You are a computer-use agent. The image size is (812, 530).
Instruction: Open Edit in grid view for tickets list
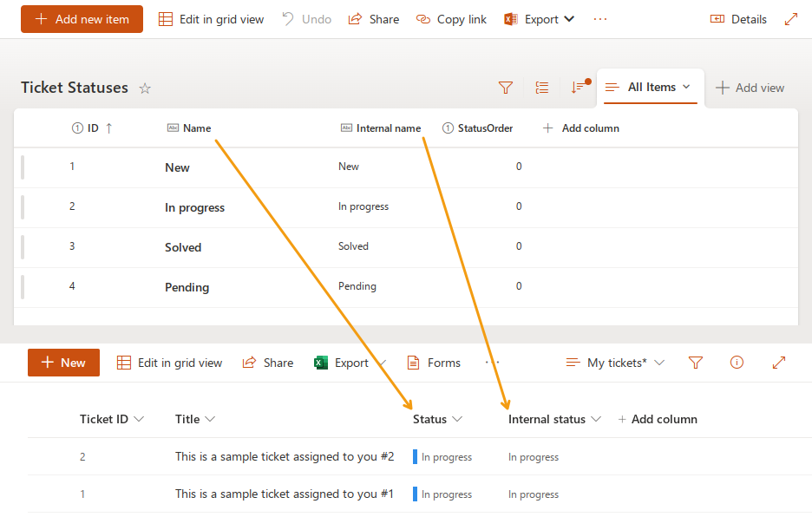(x=169, y=363)
